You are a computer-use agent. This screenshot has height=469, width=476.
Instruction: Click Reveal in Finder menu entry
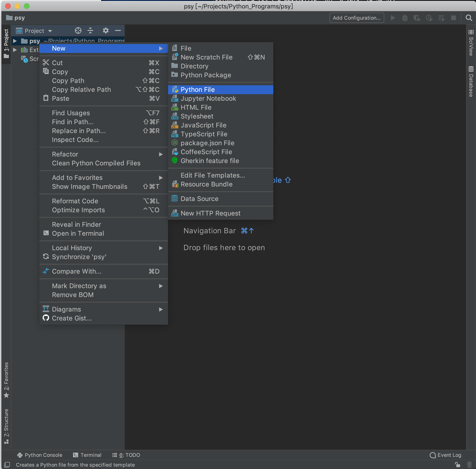coord(77,224)
